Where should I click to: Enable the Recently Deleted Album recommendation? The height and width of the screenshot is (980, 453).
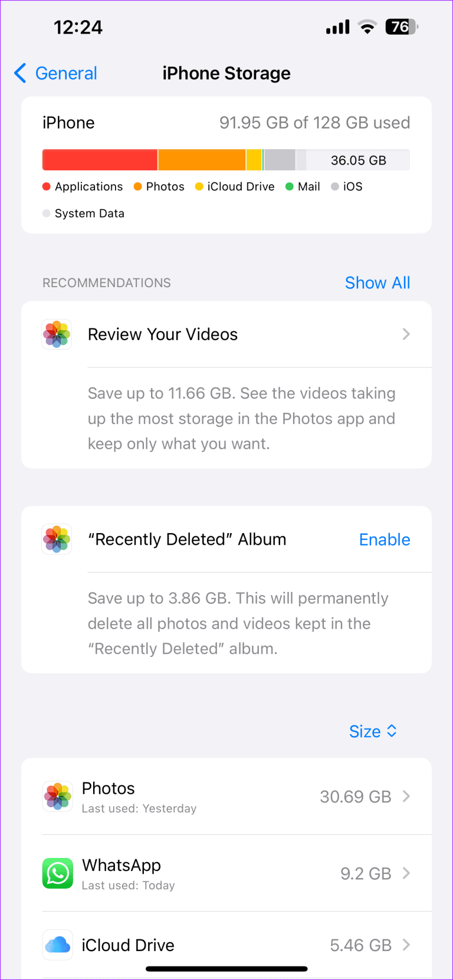(384, 539)
